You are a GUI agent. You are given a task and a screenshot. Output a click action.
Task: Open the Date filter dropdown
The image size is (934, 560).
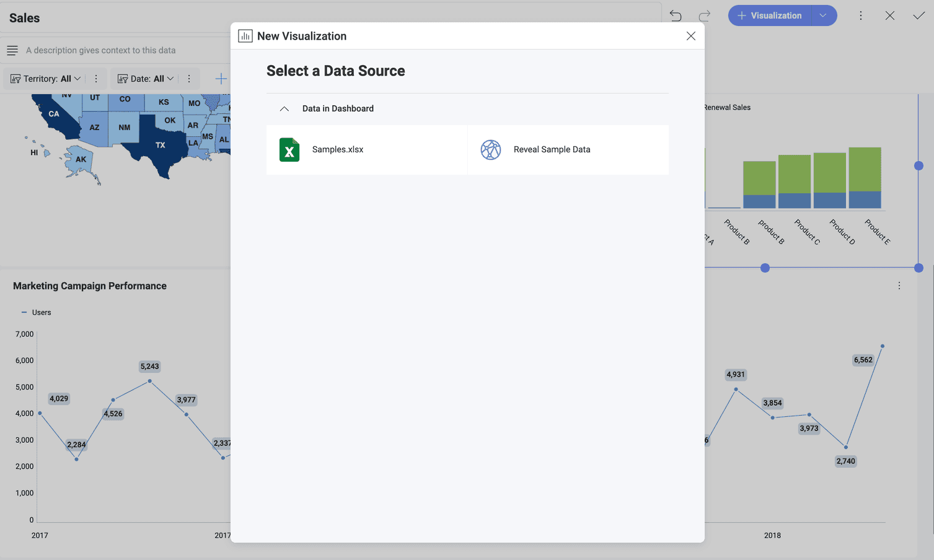(x=146, y=79)
